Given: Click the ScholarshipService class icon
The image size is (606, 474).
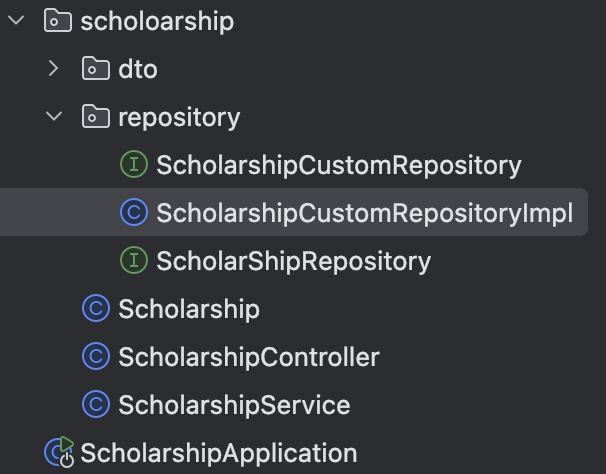Looking at the screenshot, I should pyautogui.click(x=96, y=404).
